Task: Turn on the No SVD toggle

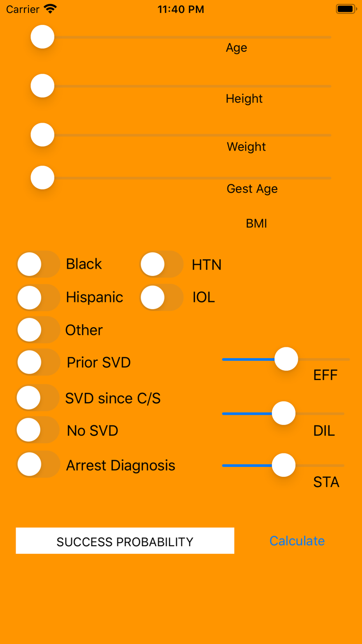Action: pyautogui.click(x=37, y=430)
